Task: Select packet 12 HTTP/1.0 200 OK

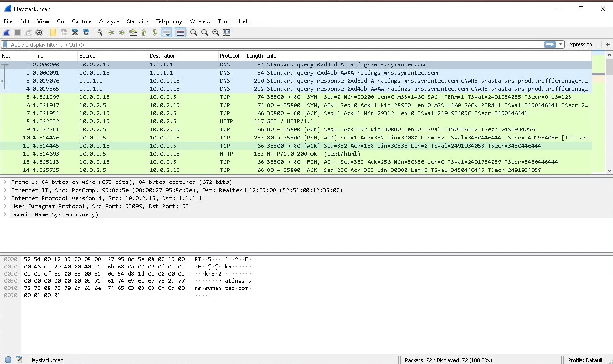Action: 296,154
